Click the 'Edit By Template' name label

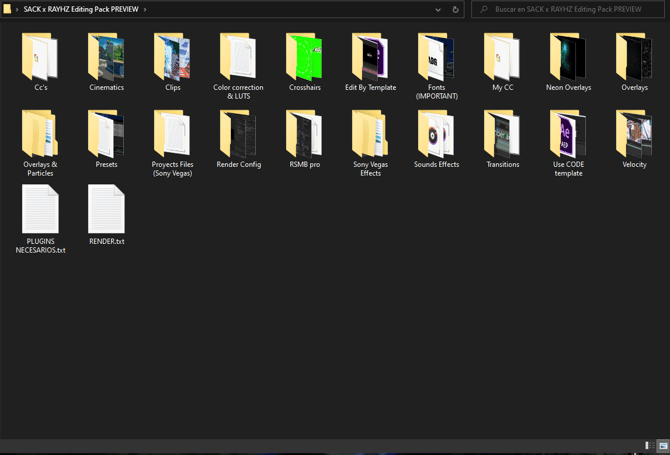coord(370,88)
